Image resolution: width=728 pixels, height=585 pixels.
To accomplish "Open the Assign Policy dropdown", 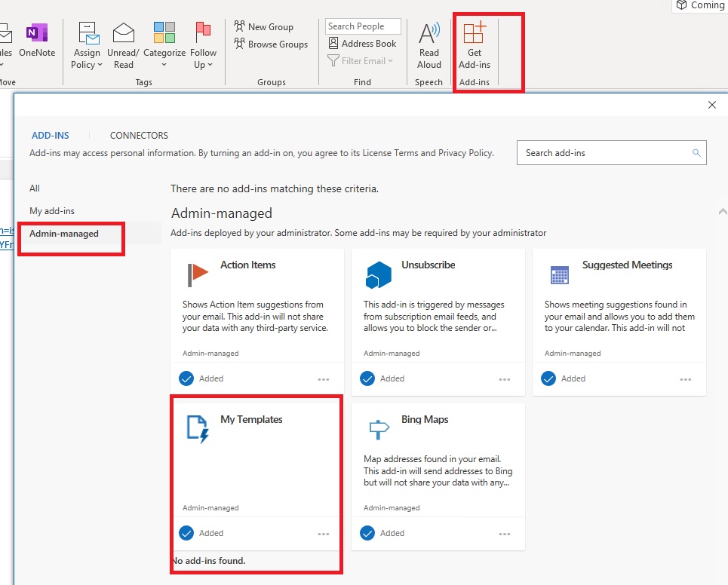I will coord(87,46).
